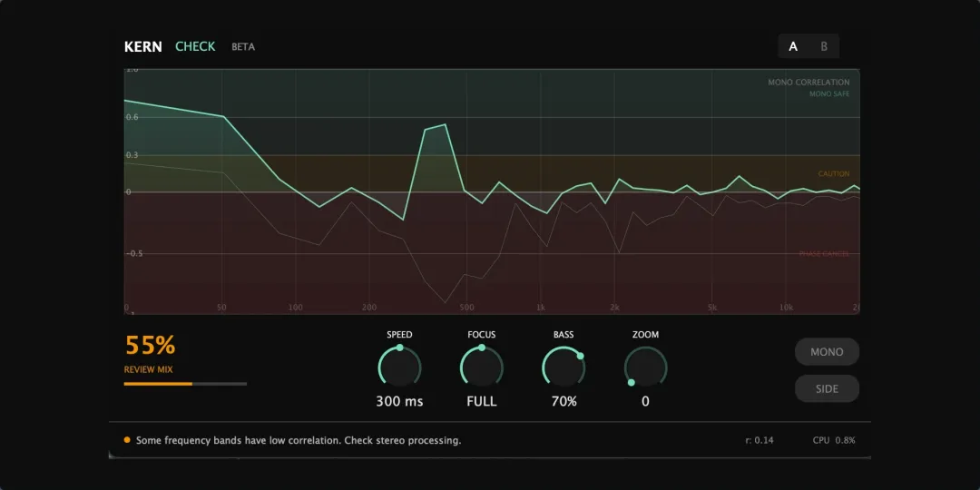Viewport: 980px width, 490px height.
Task: Click the orange review mix progress bar
Action: click(x=185, y=384)
